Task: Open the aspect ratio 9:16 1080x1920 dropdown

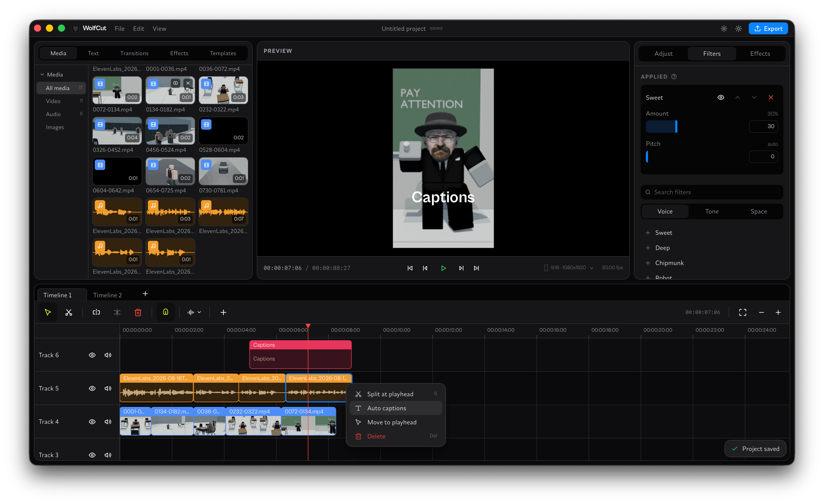Action: point(569,268)
